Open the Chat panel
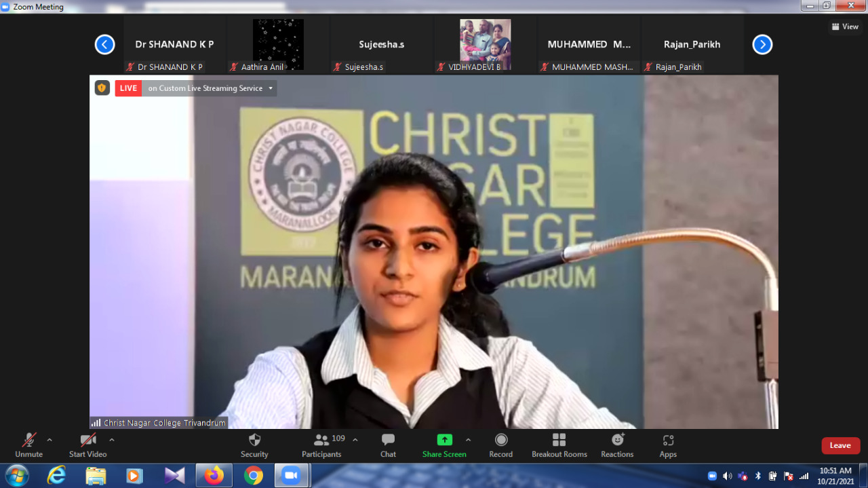Screen dimensions: 868x488 388,445
